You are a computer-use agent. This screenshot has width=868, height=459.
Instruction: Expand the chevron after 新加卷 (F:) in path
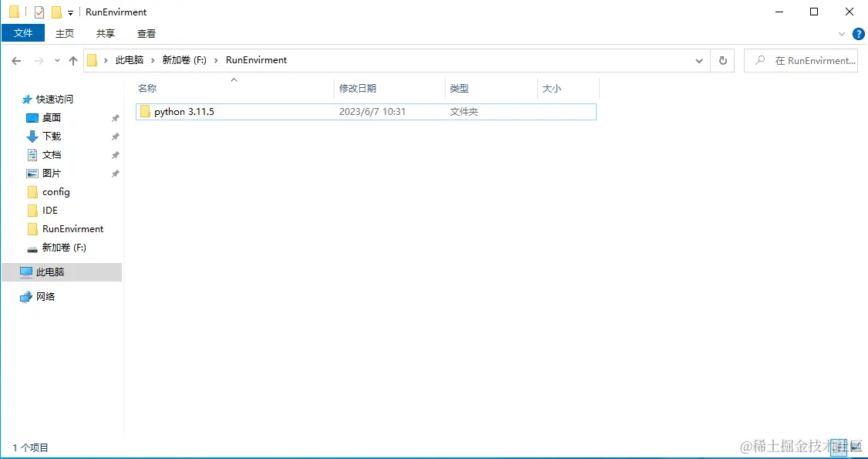coord(216,60)
